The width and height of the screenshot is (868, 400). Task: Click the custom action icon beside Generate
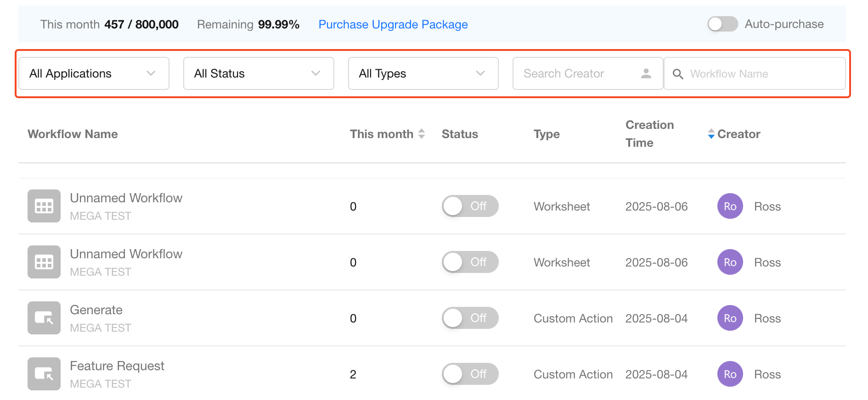click(x=44, y=318)
